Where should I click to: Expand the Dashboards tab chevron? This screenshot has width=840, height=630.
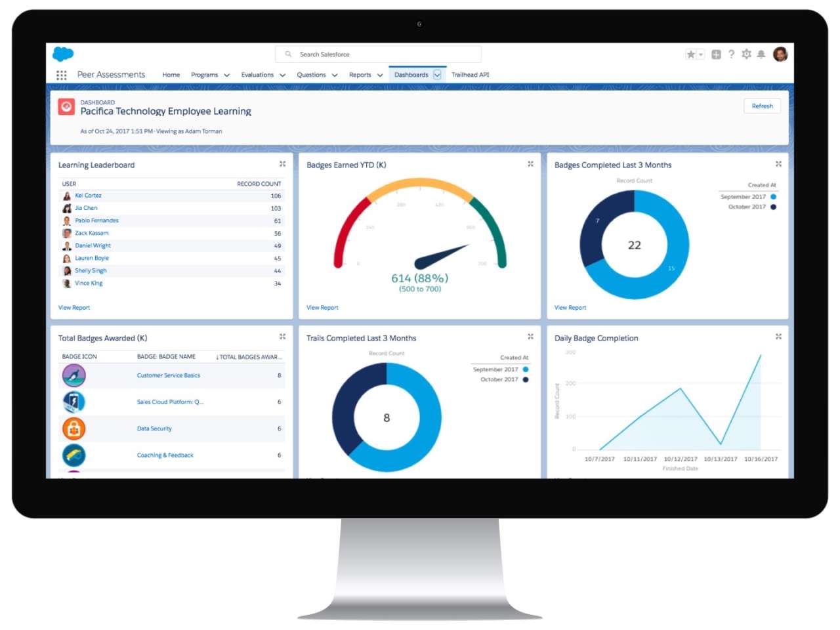437,75
